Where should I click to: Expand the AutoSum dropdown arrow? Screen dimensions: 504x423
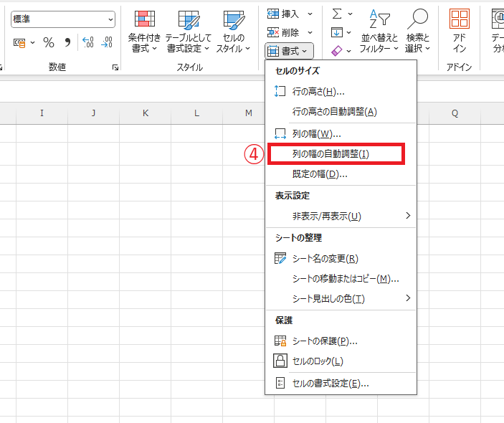pos(351,14)
